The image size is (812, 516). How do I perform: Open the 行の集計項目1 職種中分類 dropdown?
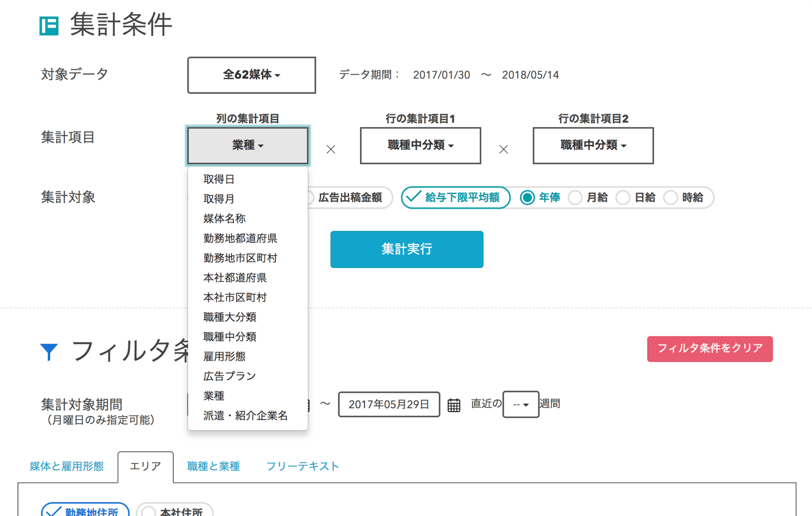[421, 146]
